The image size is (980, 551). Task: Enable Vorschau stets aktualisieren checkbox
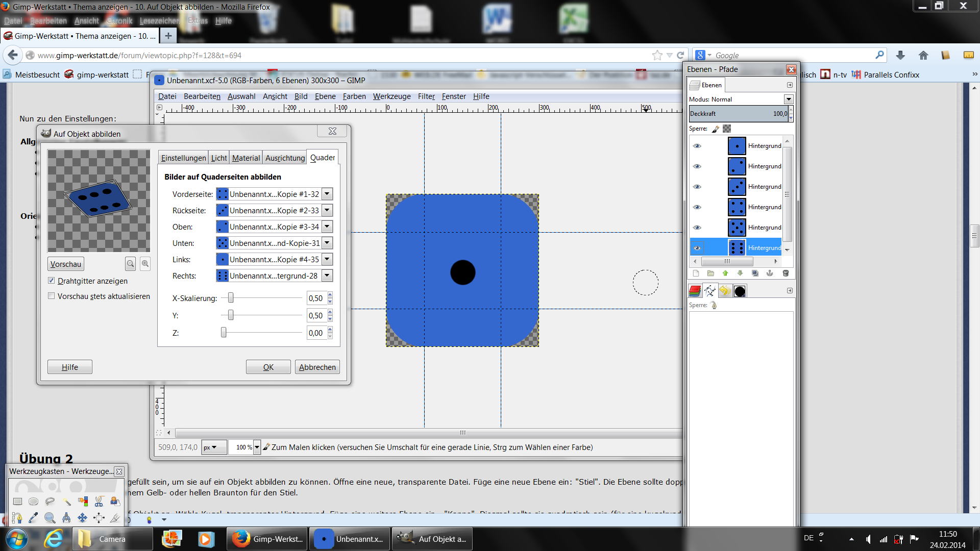pos(52,296)
